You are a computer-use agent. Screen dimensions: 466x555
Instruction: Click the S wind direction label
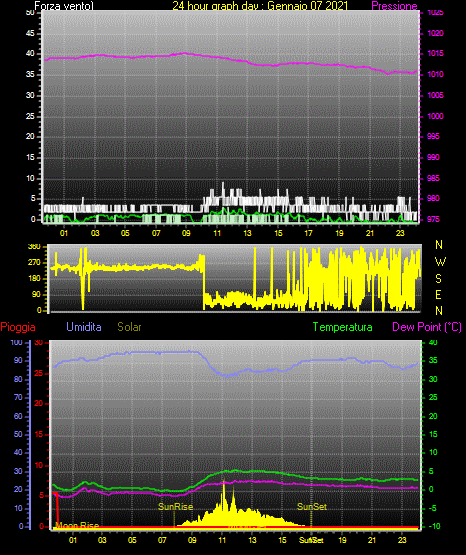coord(438,279)
